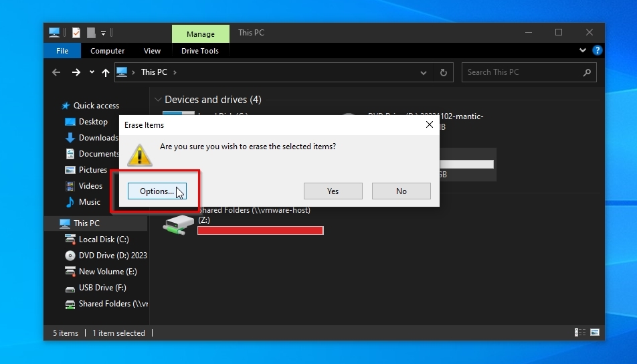Screen dimensions: 637x364
Task: Click the New folder quick access icon
Action: [91, 33]
